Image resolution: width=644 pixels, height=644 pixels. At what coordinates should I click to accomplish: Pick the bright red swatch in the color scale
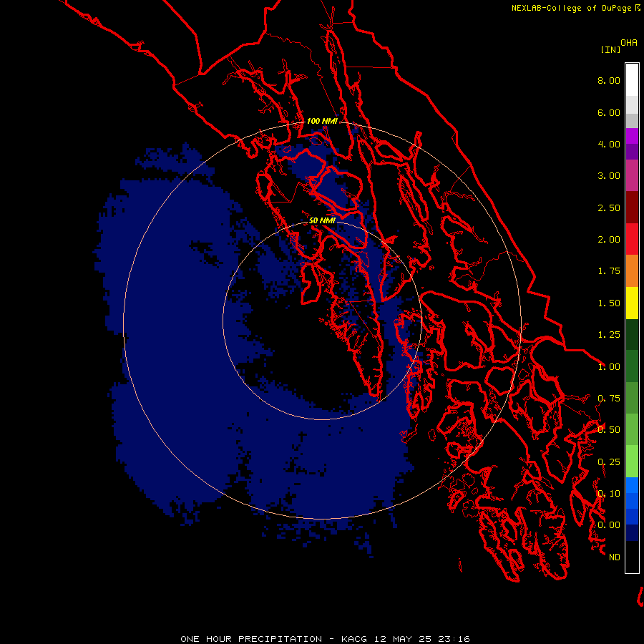pos(632,239)
